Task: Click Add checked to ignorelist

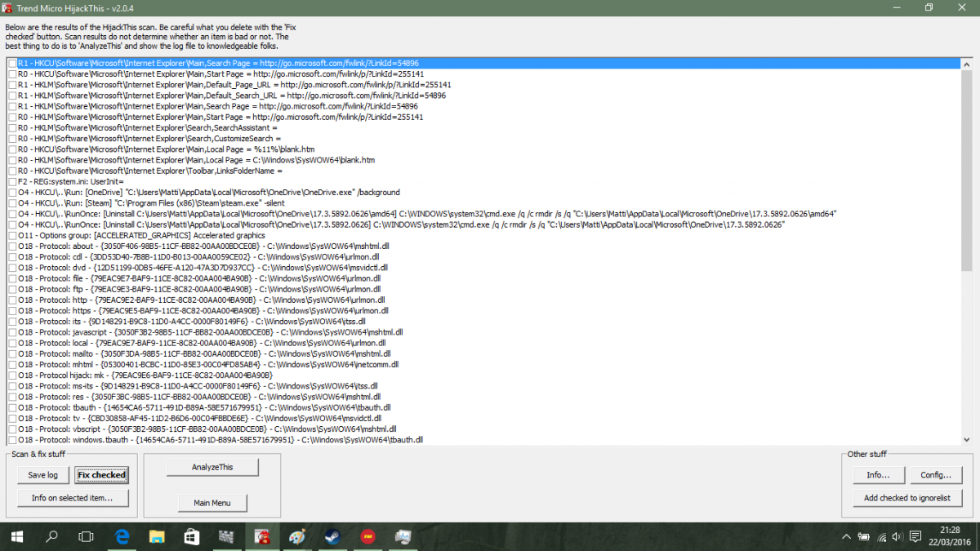Action: [x=908, y=498]
